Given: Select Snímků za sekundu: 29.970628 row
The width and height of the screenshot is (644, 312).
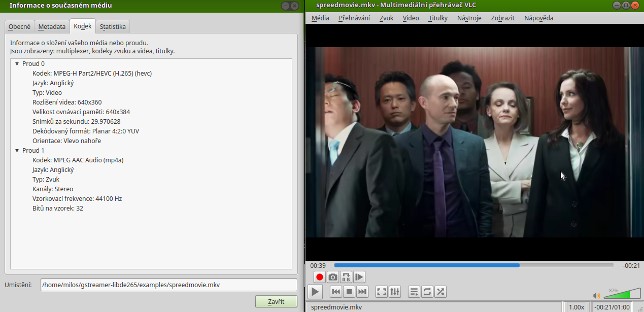Looking at the screenshot, I should click(x=76, y=122).
